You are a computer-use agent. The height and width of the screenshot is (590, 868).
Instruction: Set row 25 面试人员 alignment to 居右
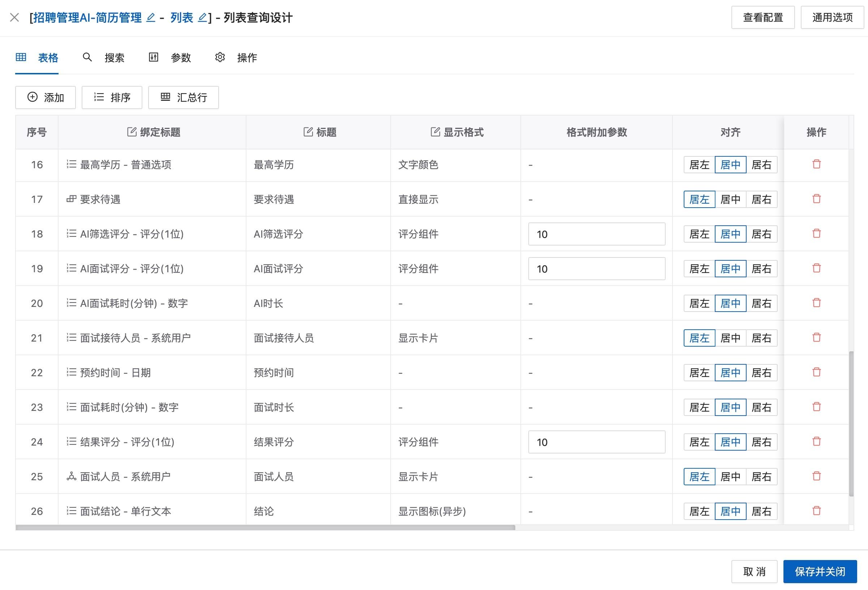coord(761,477)
